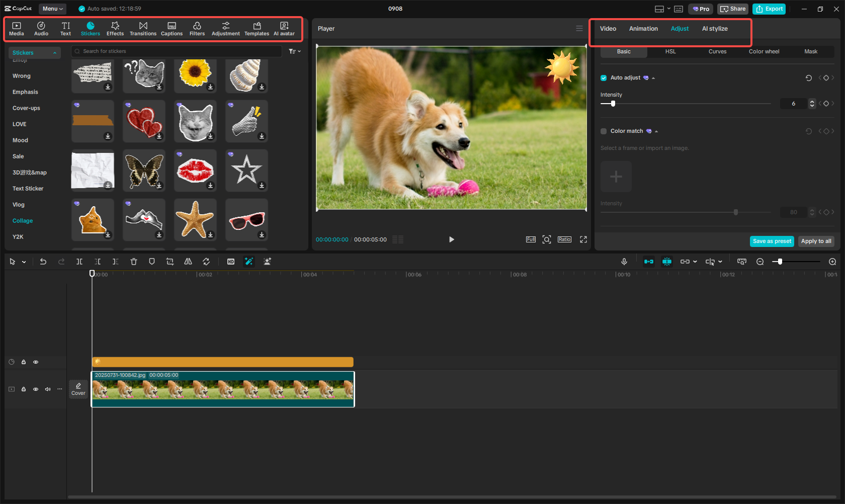Collapse the Auto adjust section
This screenshot has width=845, height=504.
point(652,78)
